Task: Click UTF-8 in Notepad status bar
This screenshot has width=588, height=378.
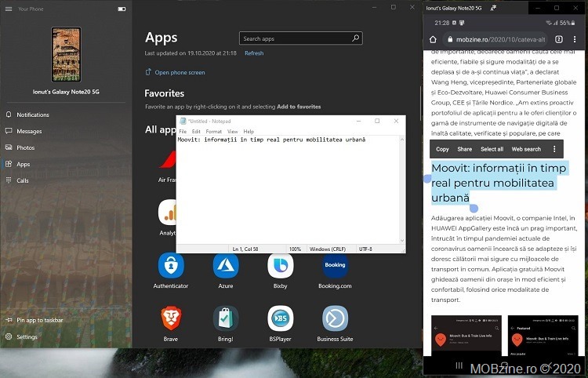Action: pyautogui.click(x=365, y=249)
